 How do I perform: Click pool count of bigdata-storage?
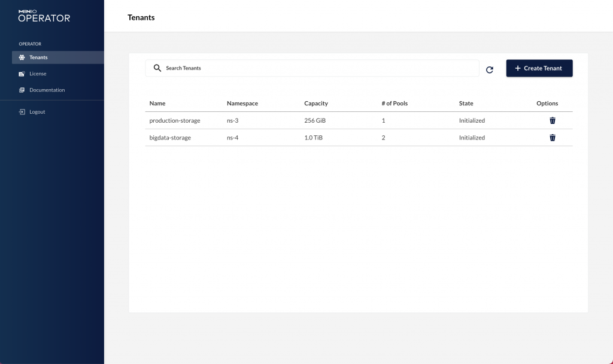point(384,138)
